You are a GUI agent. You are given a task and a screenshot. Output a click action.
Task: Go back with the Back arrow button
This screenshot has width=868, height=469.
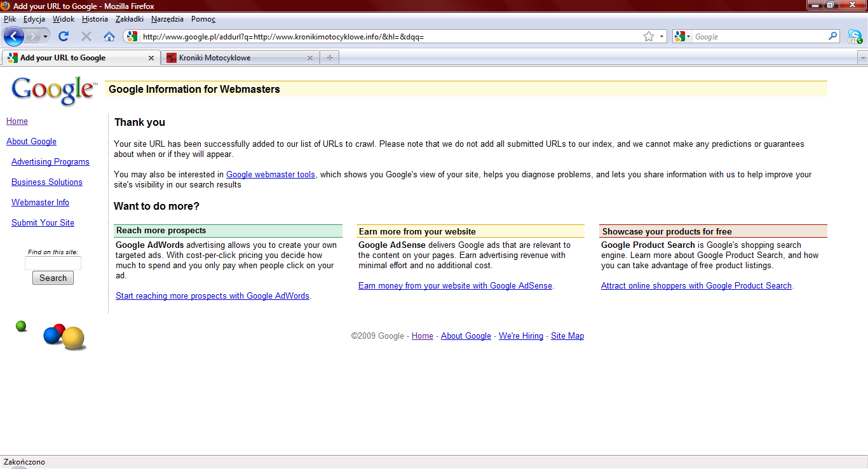coord(13,36)
